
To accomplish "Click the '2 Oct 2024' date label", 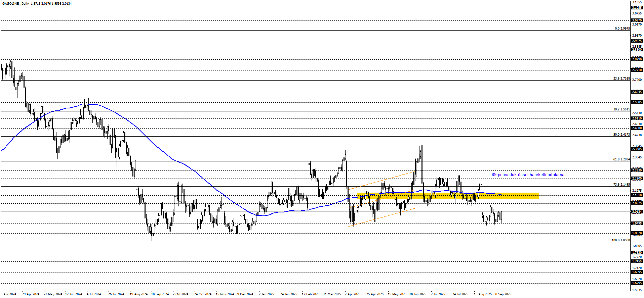I will (180, 294).
